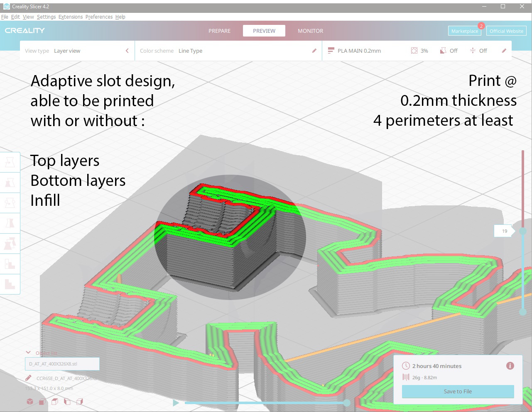This screenshot has width=532, height=412.
Task: Collapse the View type Layer view panel
Action: tap(127, 51)
